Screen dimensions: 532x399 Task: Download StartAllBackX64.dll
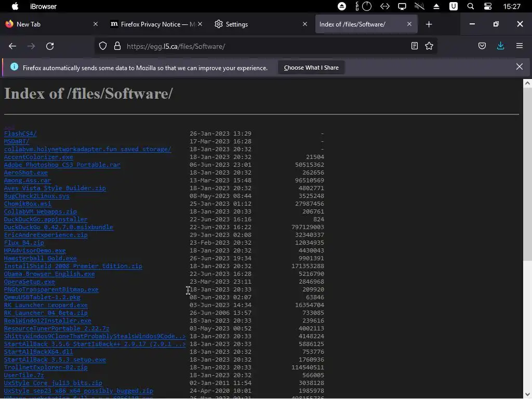tap(38, 352)
